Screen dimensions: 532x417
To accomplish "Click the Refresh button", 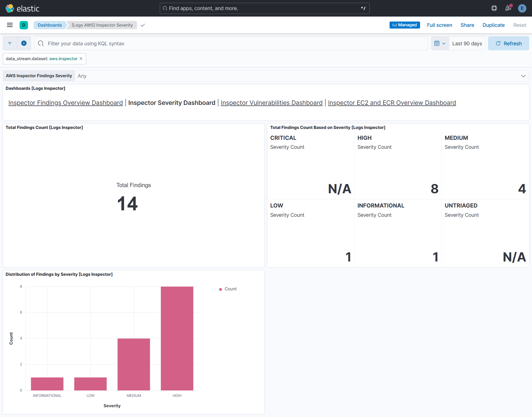I will (x=508, y=43).
